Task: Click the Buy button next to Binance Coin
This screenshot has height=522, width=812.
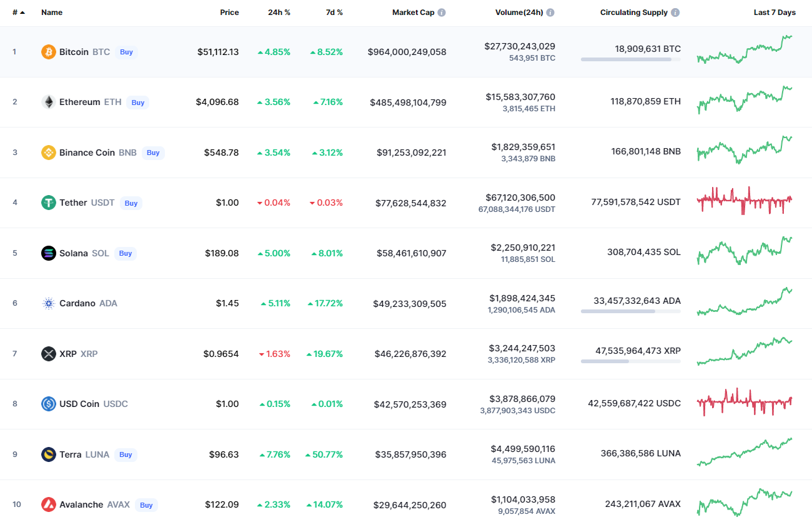Action: coord(153,153)
